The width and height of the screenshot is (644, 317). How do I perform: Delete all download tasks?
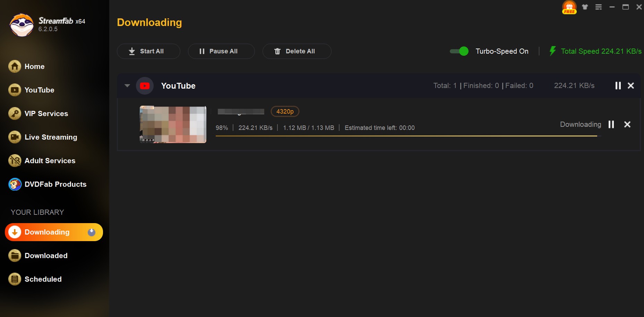coord(297,51)
